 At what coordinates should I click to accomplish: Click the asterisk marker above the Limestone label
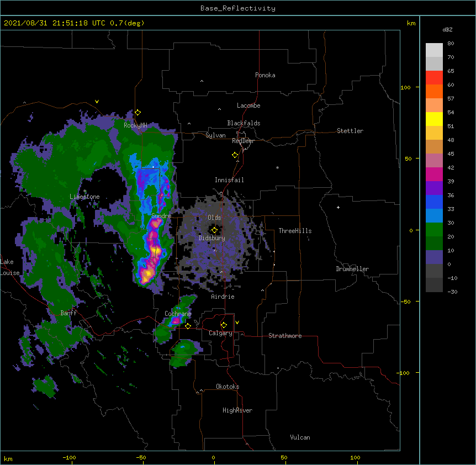[x=85, y=191]
